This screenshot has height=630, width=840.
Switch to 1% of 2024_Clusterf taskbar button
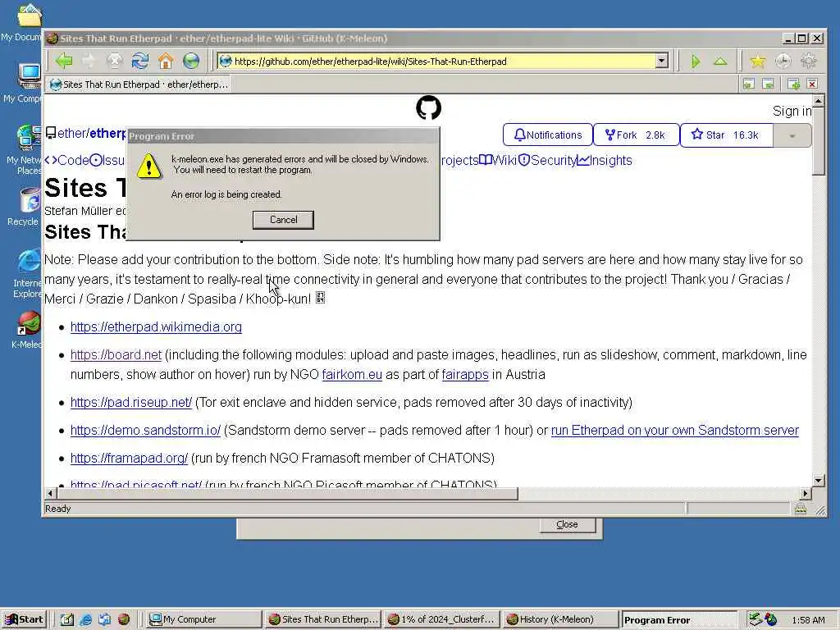(441, 619)
